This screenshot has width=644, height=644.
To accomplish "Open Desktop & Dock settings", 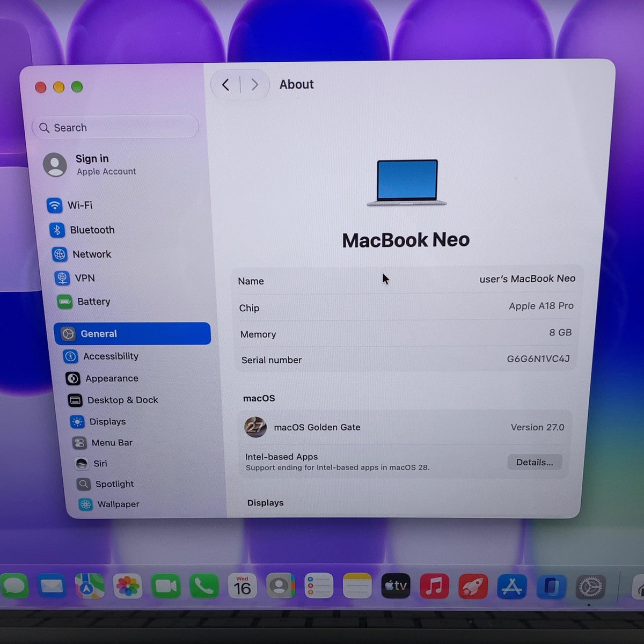I will [x=113, y=400].
